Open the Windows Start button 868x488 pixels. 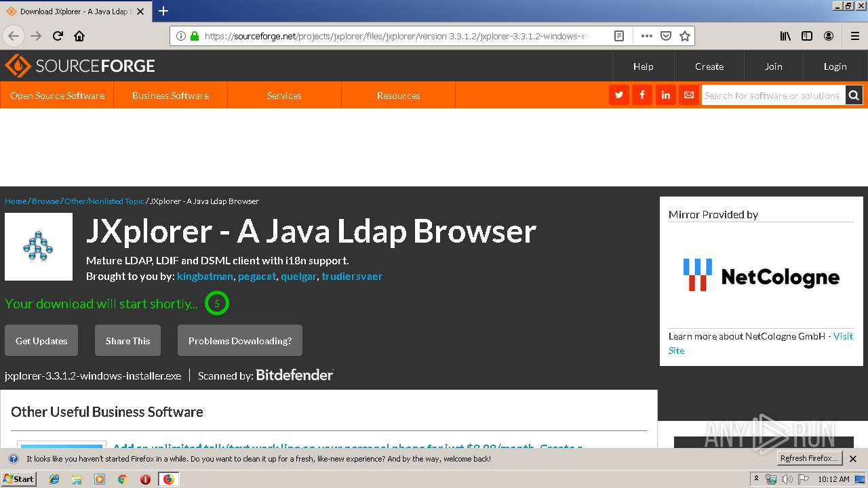point(18,479)
